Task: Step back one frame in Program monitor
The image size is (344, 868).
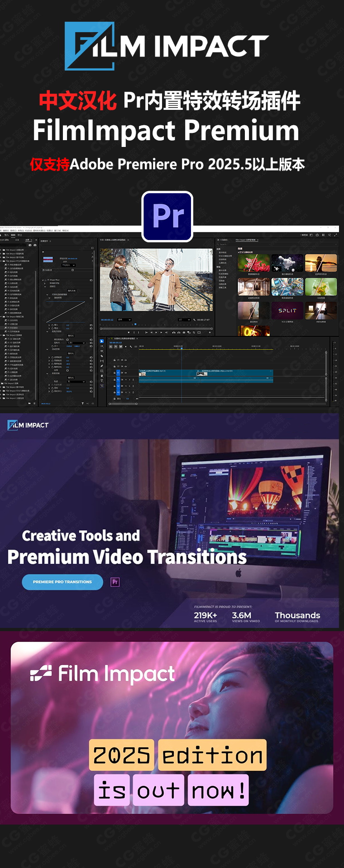Action: 151,332
